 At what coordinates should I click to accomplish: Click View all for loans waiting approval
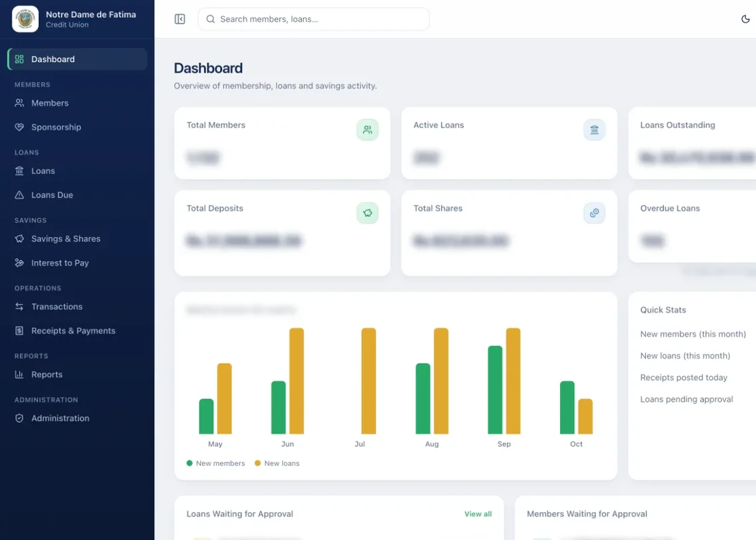(x=478, y=514)
